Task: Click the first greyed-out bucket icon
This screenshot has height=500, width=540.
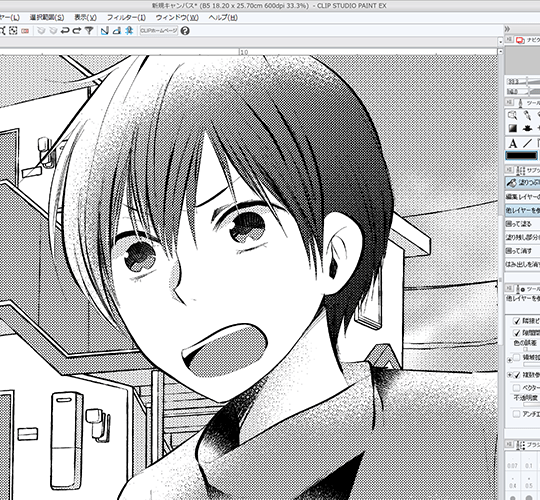Action: [x=41, y=31]
